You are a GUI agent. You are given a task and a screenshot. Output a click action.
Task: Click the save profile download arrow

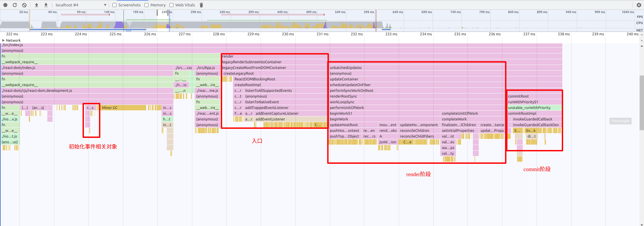pos(46,5)
